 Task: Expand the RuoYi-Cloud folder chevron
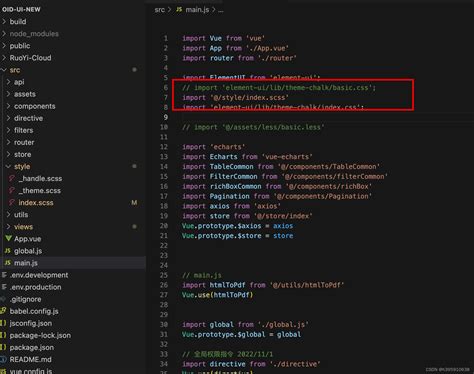pos(4,58)
